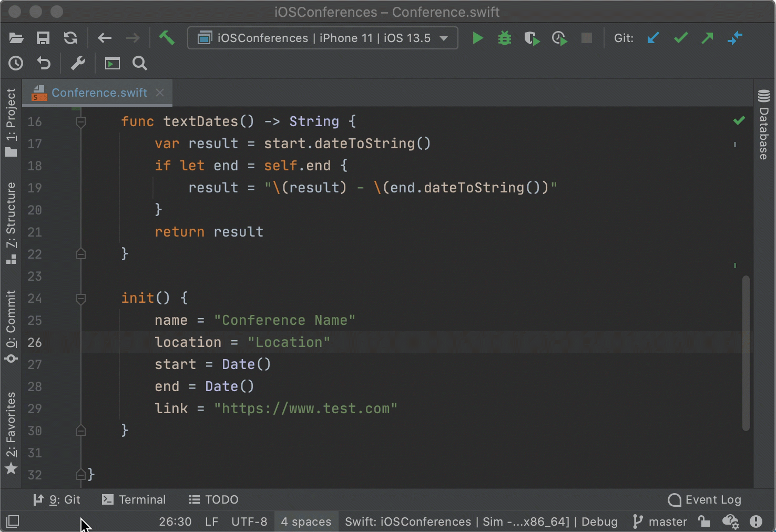Show the Favorites tool window
The image size is (776, 532).
pos(11,426)
